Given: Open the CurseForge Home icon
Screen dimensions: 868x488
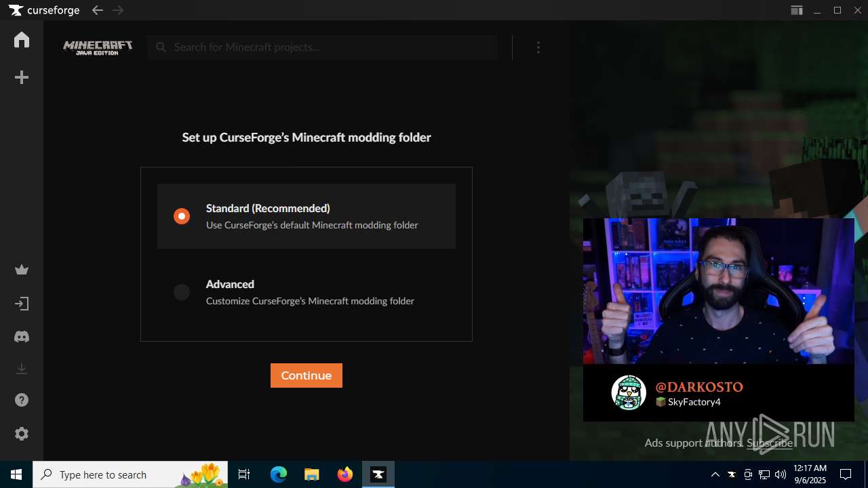Looking at the screenshot, I should [22, 40].
